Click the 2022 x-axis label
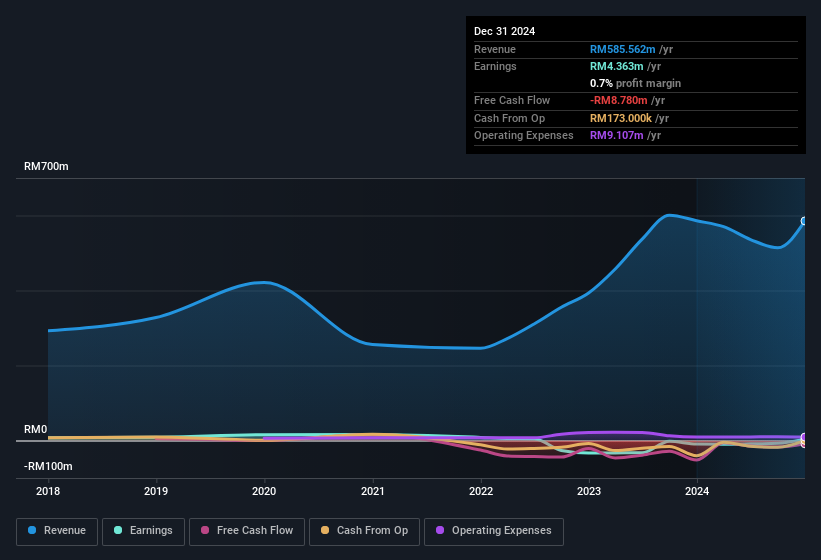Image resolution: width=821 pixels, height=560 pixels. tap(481, 491)
